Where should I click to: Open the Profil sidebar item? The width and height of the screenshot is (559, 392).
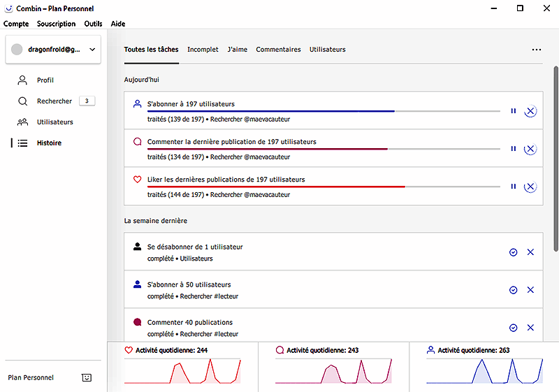tap(45, 80)
